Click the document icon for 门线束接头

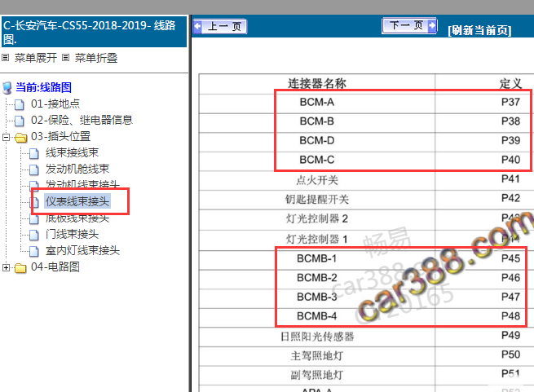pyautogui.click(x=33, y=236)
